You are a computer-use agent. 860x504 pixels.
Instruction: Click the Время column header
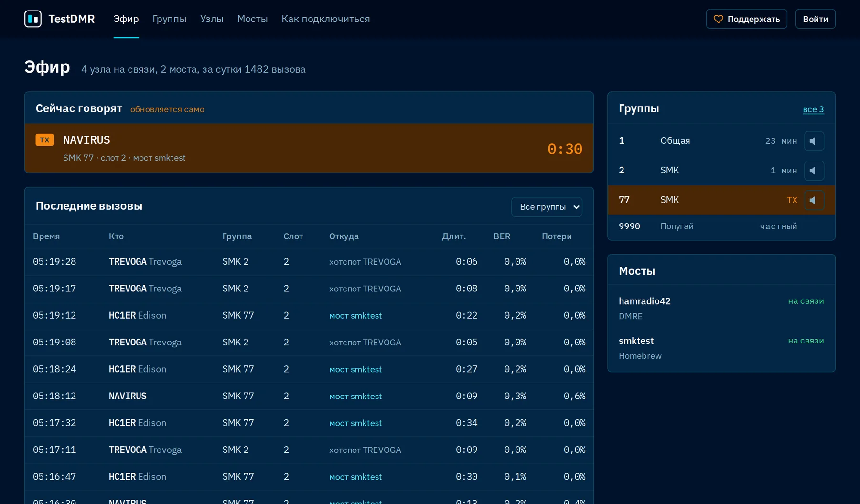(x=46, y=236)
